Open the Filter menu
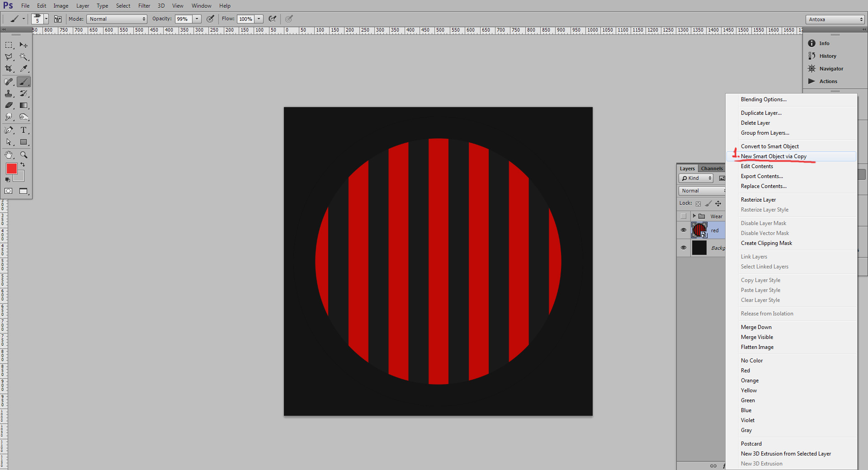Screen dimensions: 868x470 [x=144, y=6]
